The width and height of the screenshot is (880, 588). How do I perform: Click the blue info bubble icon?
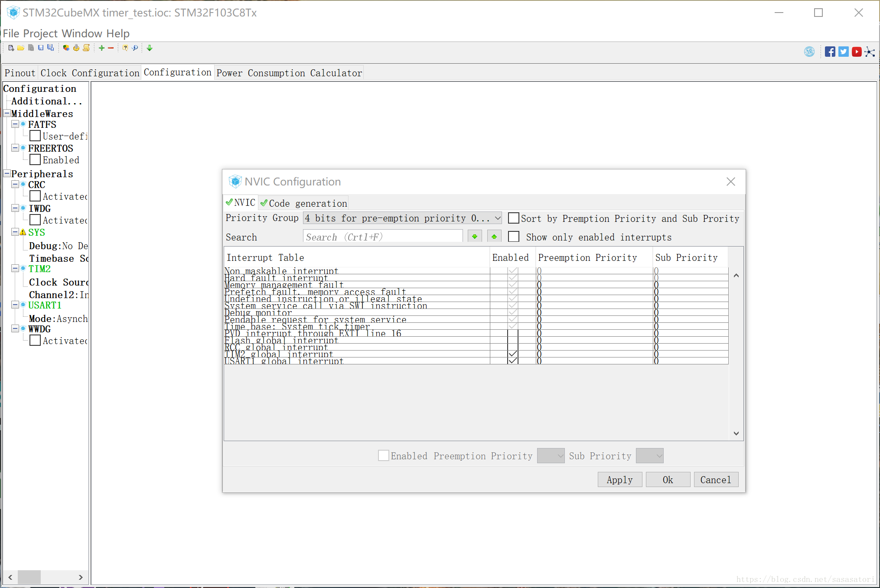pos(135,48)
